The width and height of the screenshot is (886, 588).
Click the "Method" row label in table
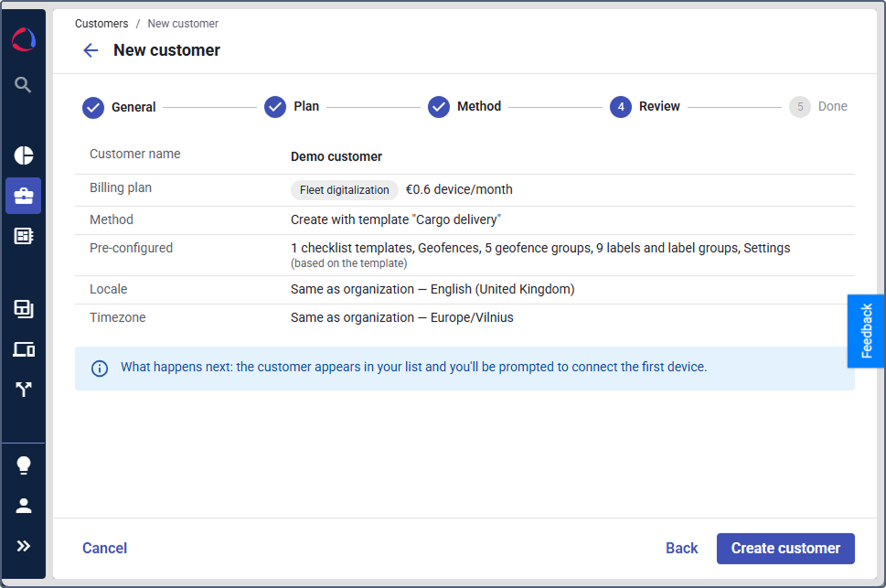[112, 219]
